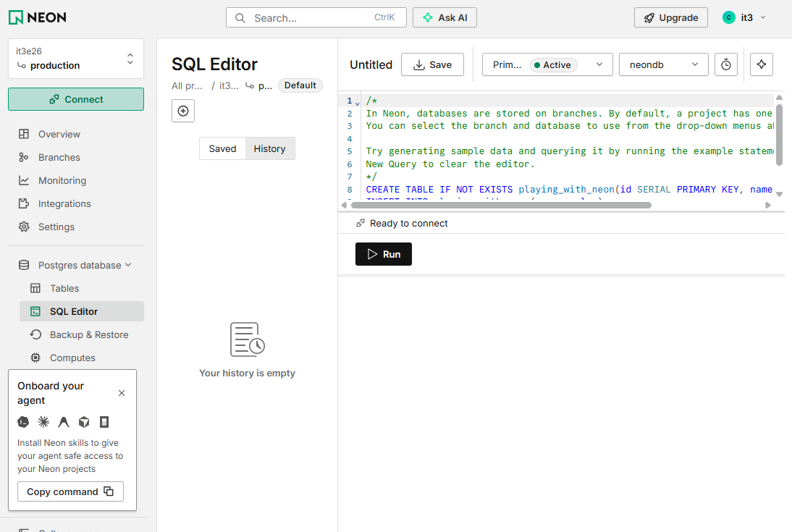Screen dimensions: 792x532
Task: Click the copy icon on Copy command
Action: click(x=109, y=491)
